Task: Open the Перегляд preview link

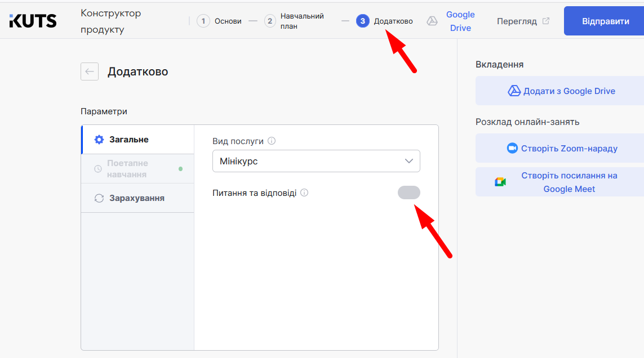Action: 517,21
